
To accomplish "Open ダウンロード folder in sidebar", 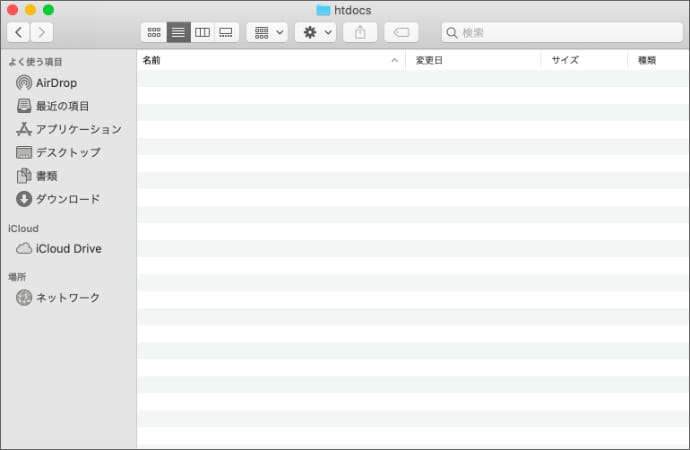I will coord(68,199).
